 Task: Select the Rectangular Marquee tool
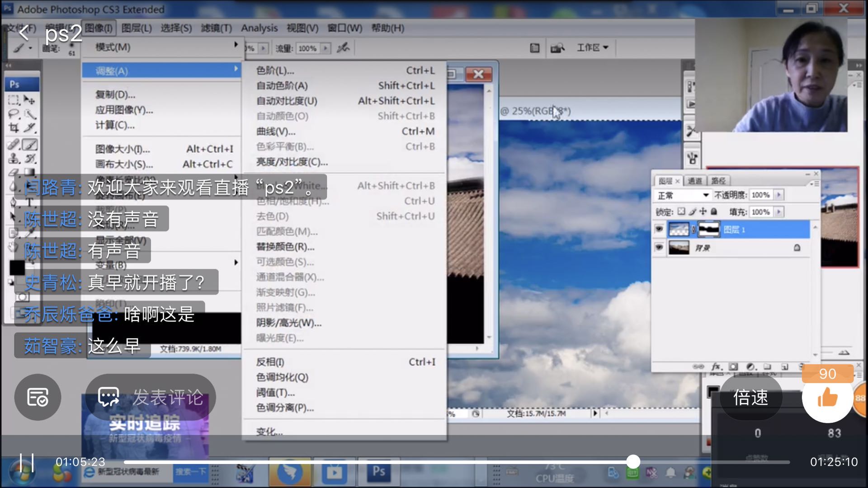(14, 100)
